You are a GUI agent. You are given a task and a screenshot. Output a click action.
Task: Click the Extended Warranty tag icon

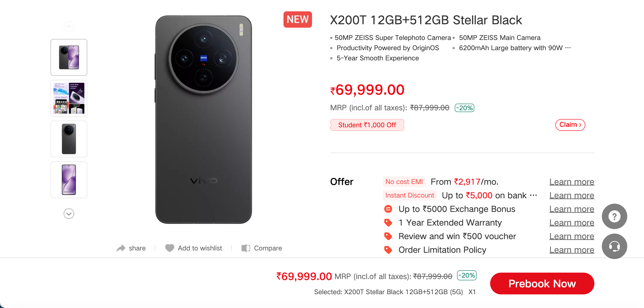click(388, 222)
